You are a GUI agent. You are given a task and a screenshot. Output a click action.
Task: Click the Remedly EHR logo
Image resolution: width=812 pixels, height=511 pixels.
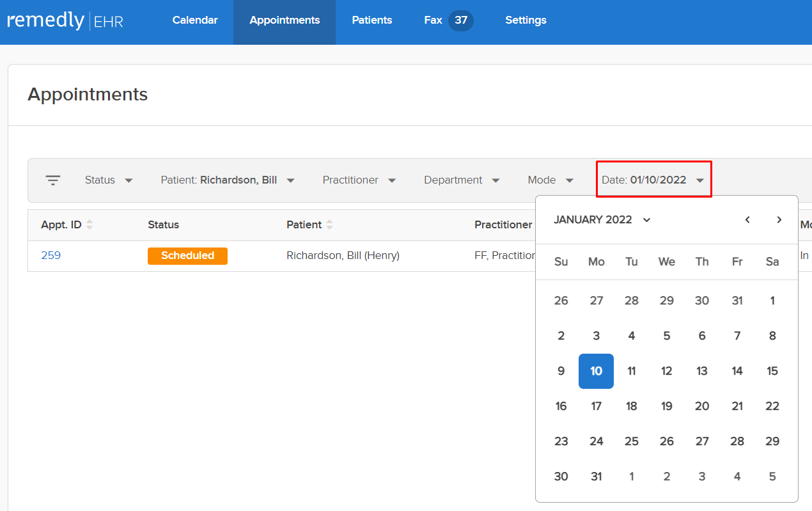tap(65, 20)
